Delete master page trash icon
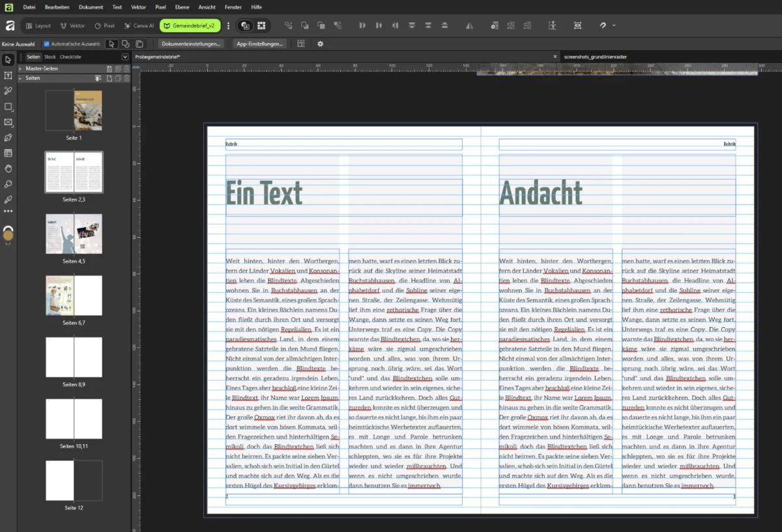 [126, 68]
